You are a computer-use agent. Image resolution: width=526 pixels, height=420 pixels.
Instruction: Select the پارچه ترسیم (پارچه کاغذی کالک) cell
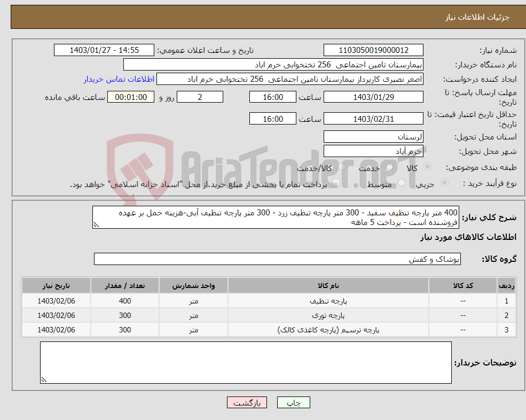coord(328,330)
